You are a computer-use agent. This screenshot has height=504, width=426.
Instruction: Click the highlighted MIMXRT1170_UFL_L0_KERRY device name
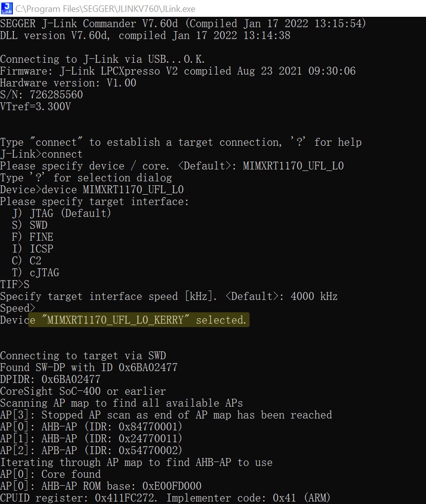tap(116, 320)
